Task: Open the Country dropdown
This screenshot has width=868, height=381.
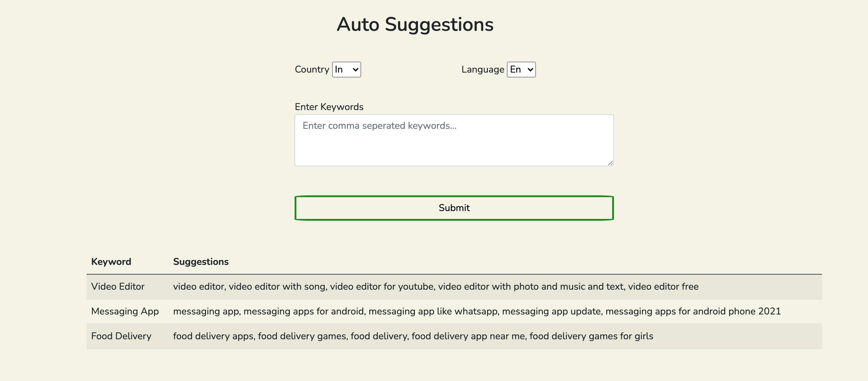Action: point(346,69)
